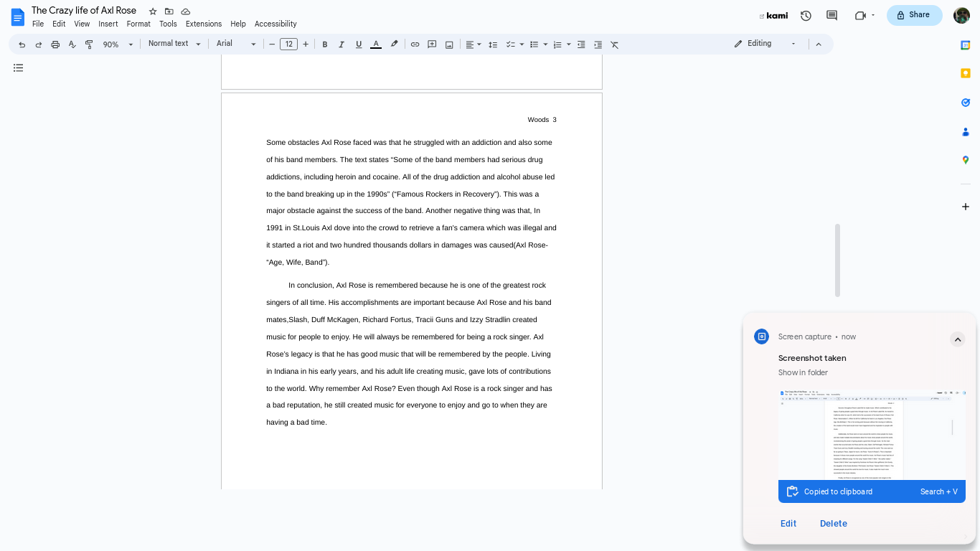Viewport: 980px width, 551px height.
Task: Open the Arial font dropdown
Action: 236,44
